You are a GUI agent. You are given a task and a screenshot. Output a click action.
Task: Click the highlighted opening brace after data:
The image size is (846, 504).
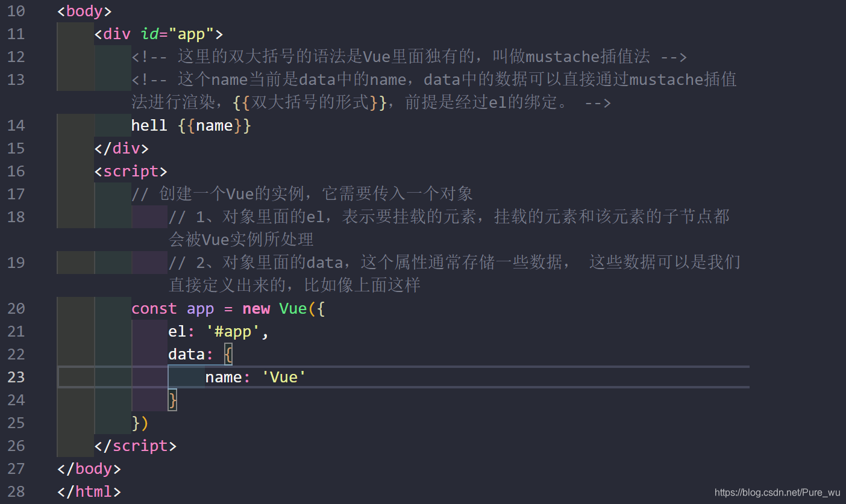pos(228,354)
